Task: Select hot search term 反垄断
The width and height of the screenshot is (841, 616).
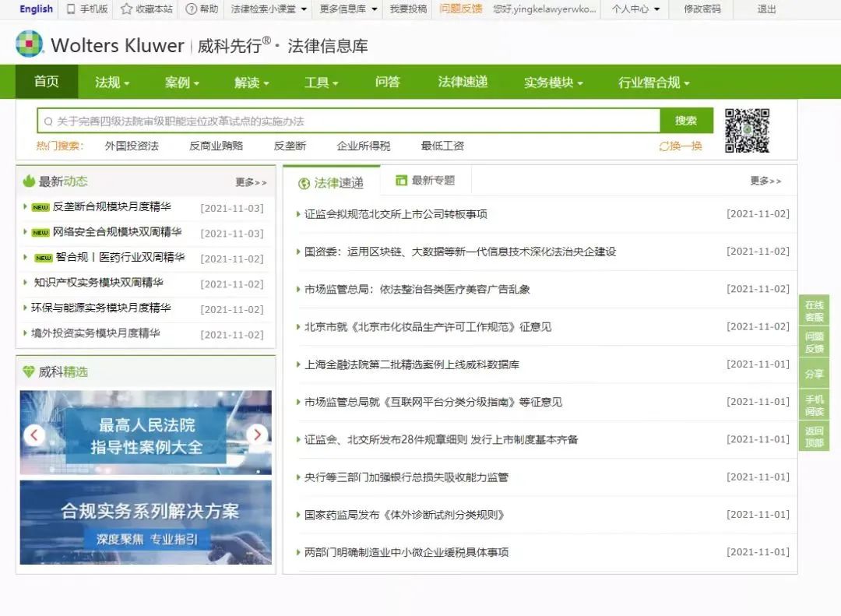Action: (290, 146)
